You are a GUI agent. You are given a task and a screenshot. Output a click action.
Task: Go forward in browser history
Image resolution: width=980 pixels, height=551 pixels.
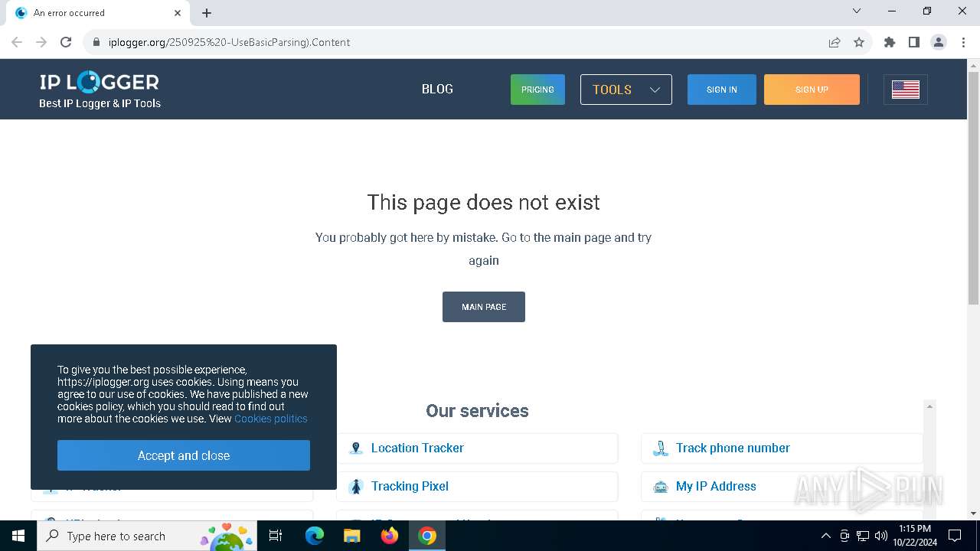point(41,42)
